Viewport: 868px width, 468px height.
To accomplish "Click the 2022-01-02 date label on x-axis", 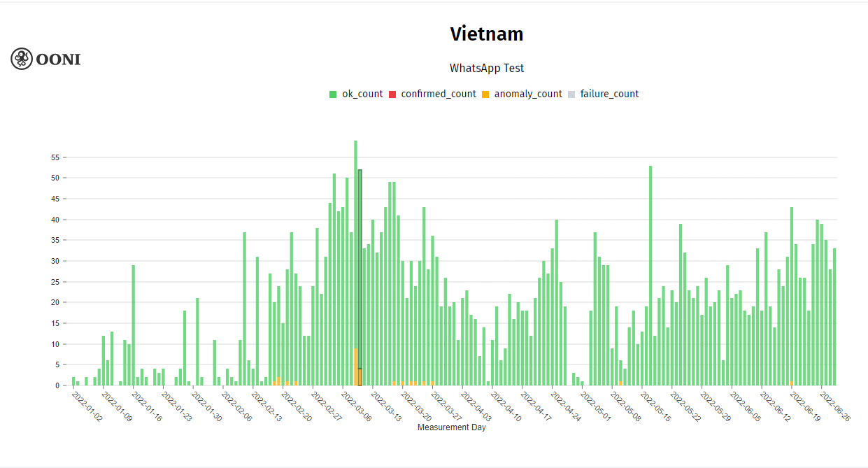I will [87, 407].
